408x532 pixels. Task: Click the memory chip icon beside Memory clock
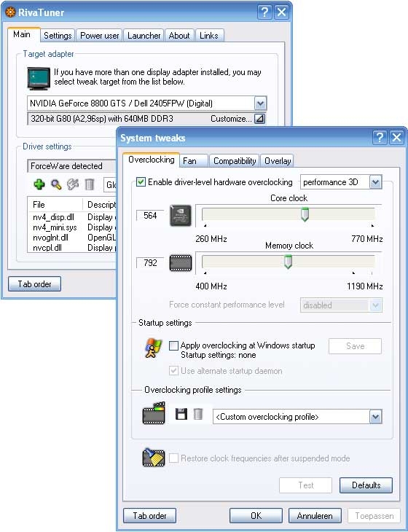click(x=181, y=263)
